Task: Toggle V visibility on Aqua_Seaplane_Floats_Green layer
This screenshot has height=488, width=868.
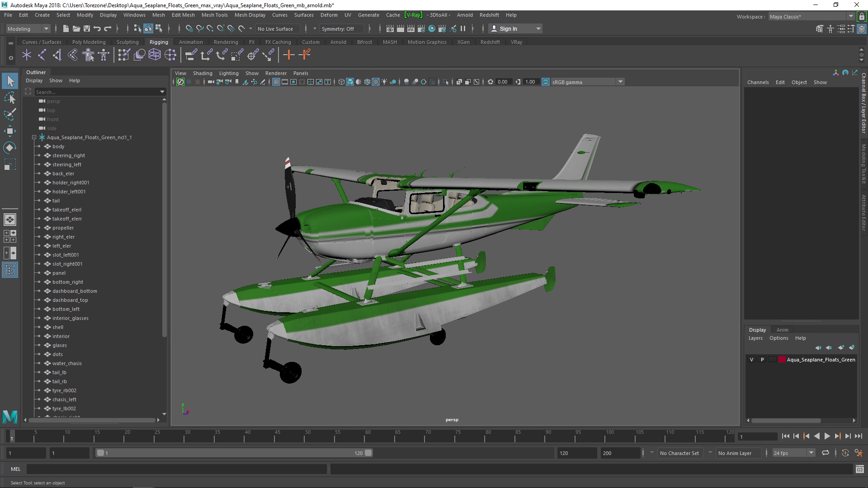Action: click(752, 359)
